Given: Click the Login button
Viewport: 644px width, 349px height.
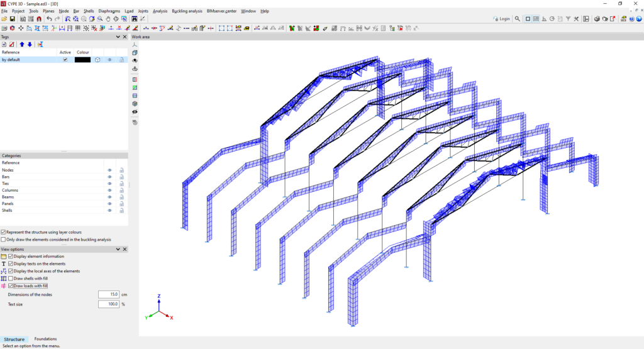Looking at the screenshot, I should [x=501, y=19].
